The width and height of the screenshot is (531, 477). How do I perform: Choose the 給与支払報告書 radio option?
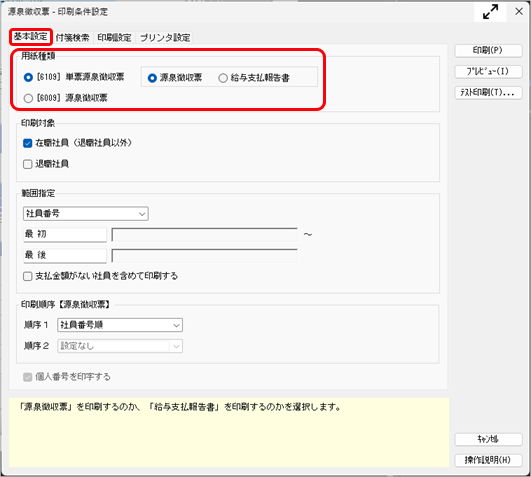pos(223,78)
